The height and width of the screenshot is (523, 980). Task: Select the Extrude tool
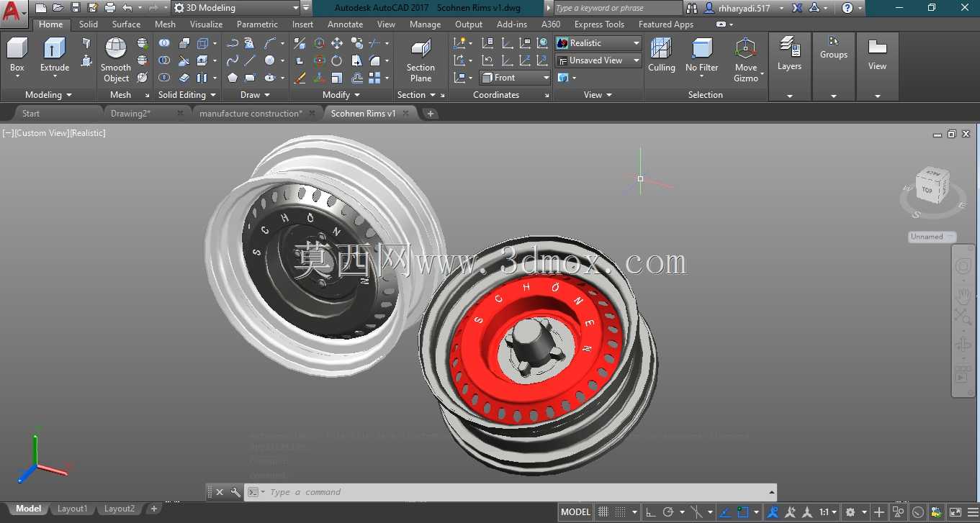coord(55,56)
